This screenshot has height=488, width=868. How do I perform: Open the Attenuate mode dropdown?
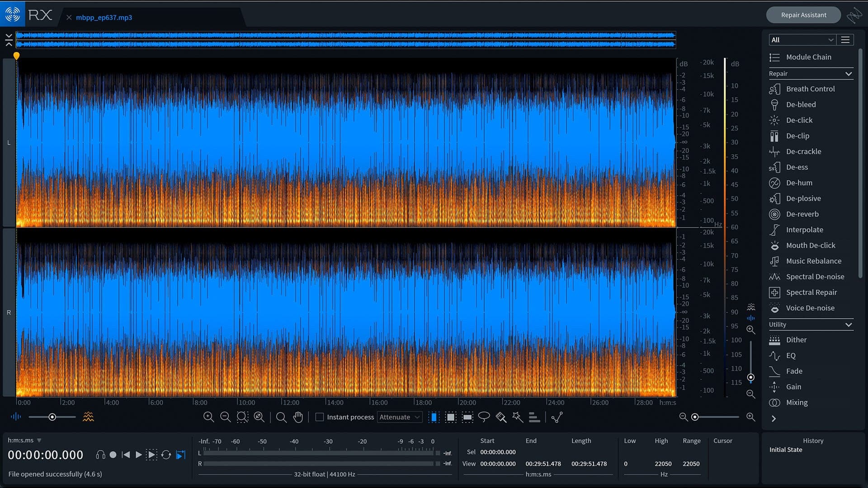[x=400, y=417]
